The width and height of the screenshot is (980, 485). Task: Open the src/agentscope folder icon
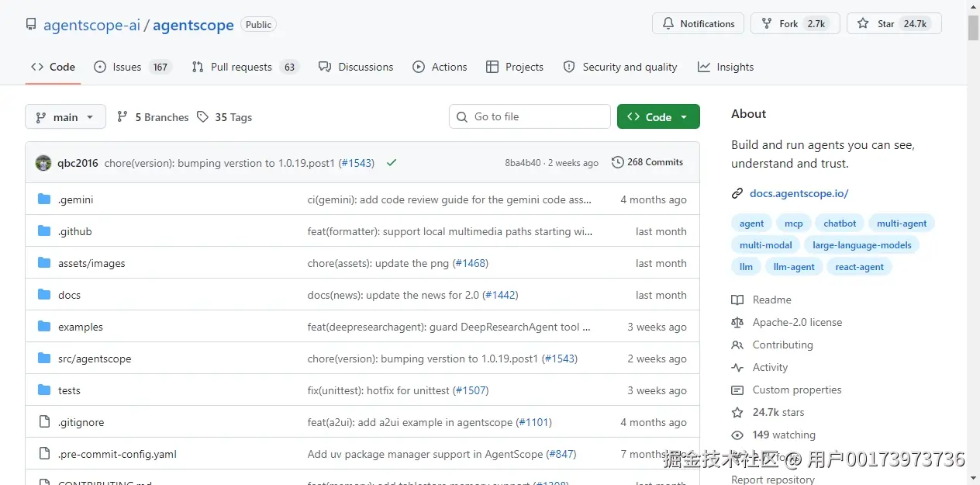pos(44,359)
